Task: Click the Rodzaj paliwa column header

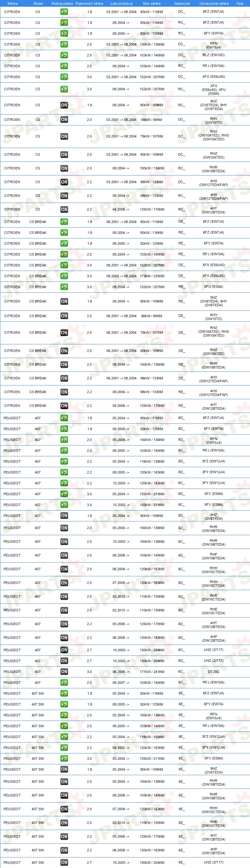Action: [x=62, y=4]
